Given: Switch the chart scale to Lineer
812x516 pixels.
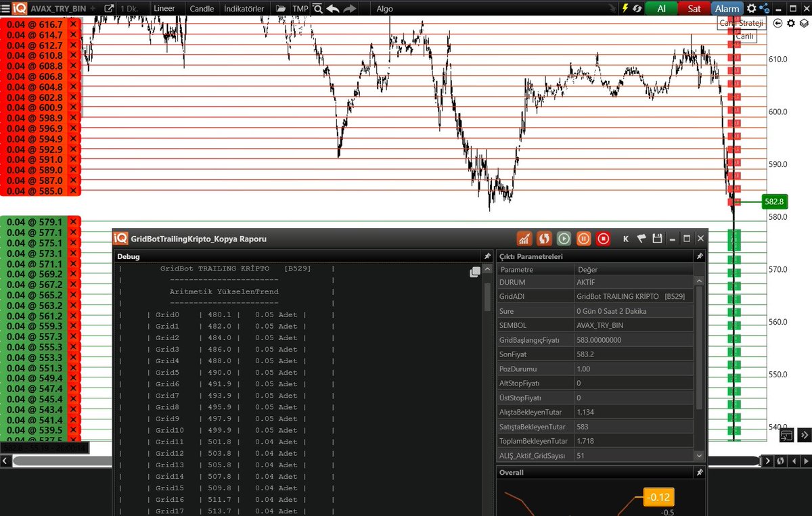Looking at the screenshot, I should click(164, 9).
